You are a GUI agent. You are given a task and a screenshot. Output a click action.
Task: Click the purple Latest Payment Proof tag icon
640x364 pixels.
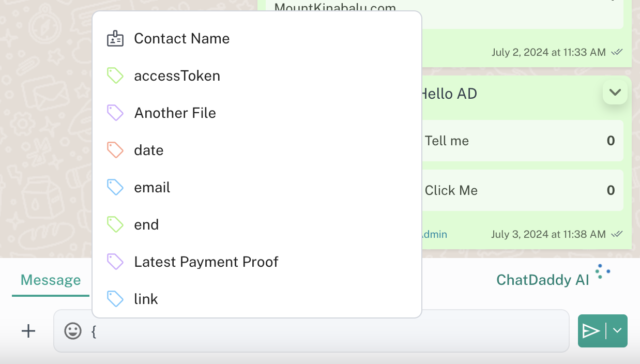click(x=115, y=262)
